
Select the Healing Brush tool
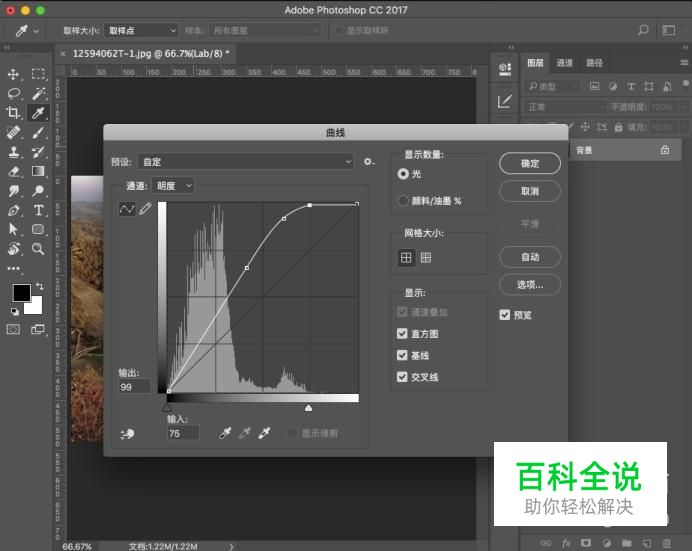pyautogui.click(x=13, y=132)
